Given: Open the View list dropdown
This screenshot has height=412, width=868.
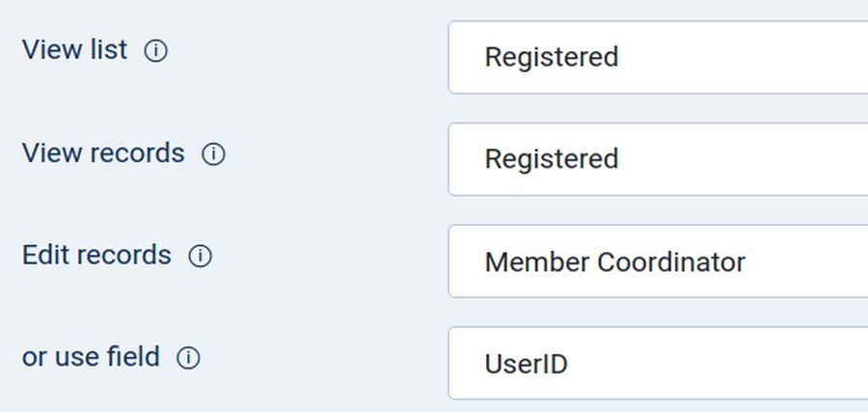Looking at the screenshot, I should coord(658,58).
